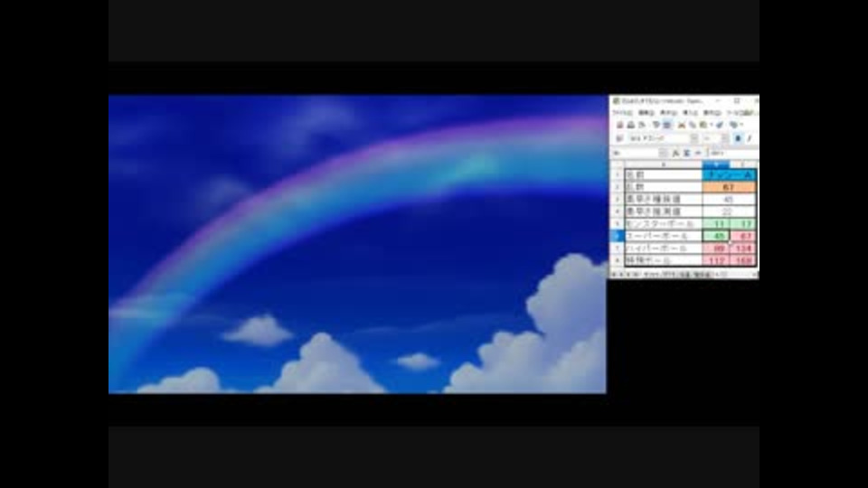Toggle Bold formatting
The width and height of the screenshot is (868, 488).
738,138
